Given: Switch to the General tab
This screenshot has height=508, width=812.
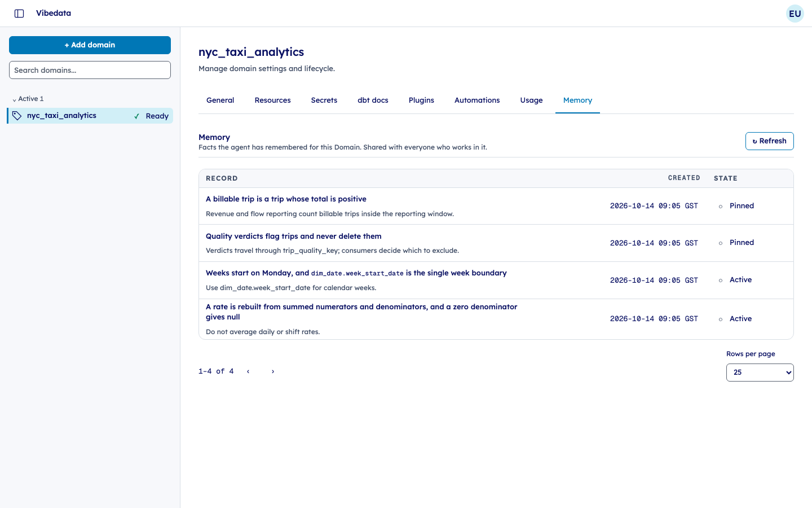Looking at the screenshot, I should 220,100.
